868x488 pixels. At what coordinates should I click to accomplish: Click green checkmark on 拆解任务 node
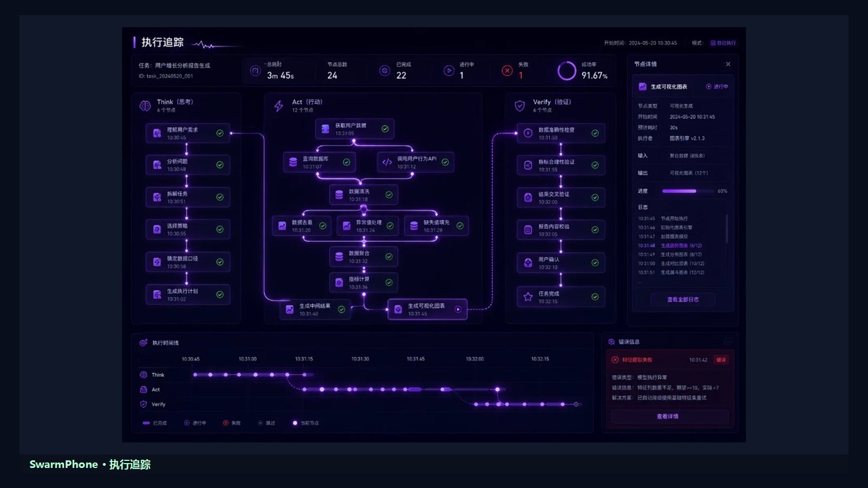(x=220, y=197)
